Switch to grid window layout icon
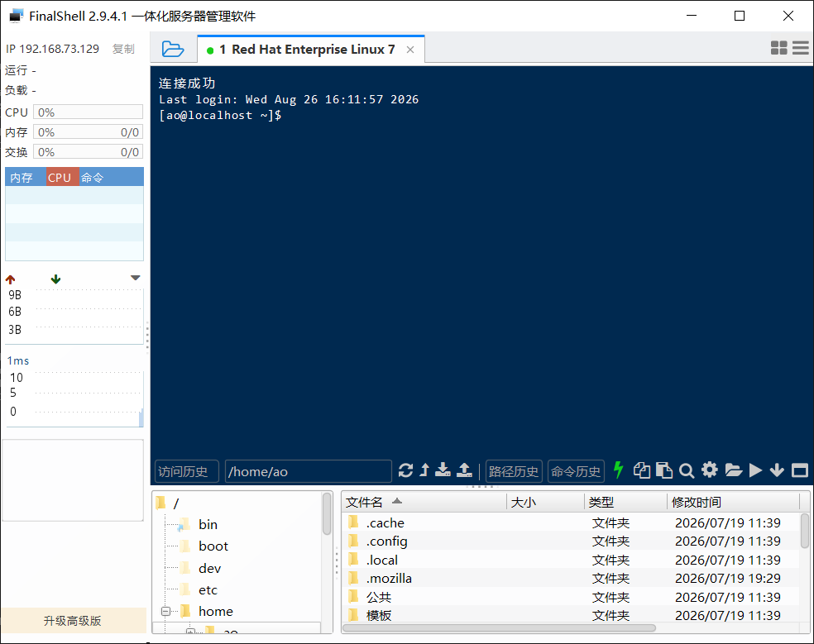The image size is (814, 644). (778, 48)
